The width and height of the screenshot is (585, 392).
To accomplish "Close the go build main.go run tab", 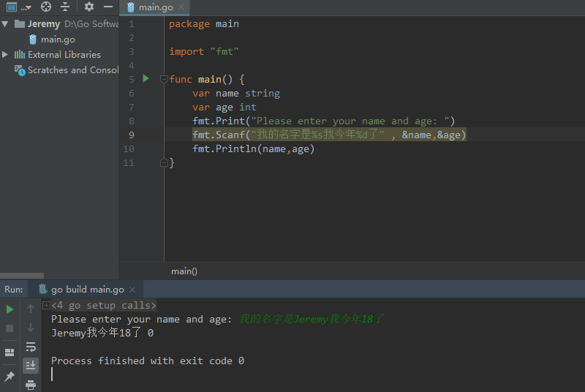I will point(132,290).
